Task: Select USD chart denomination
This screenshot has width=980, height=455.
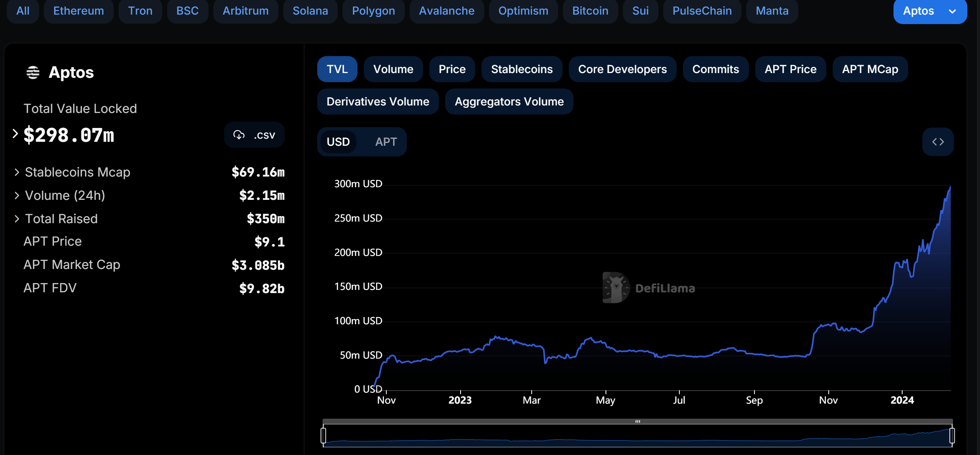Action: coord(338,142)
